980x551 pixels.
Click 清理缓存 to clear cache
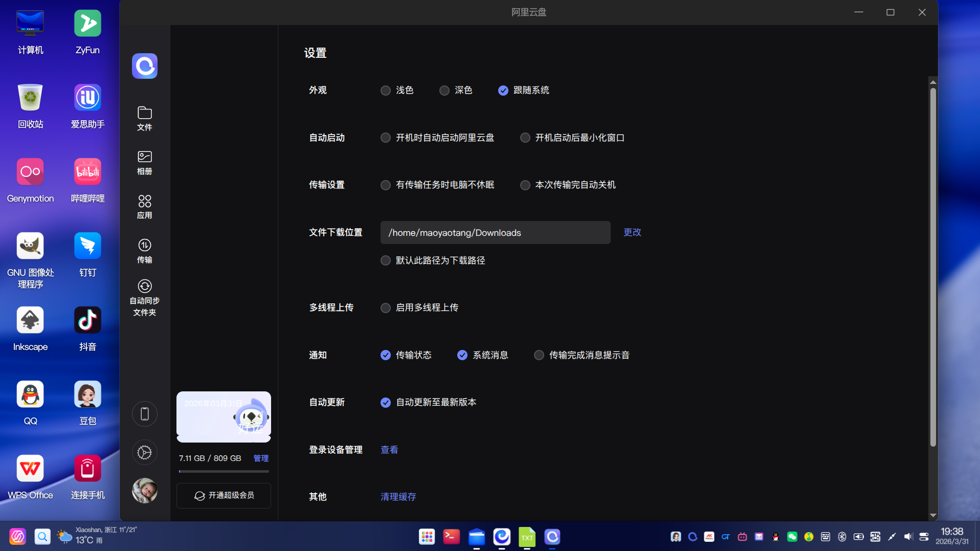coord(398,497)
